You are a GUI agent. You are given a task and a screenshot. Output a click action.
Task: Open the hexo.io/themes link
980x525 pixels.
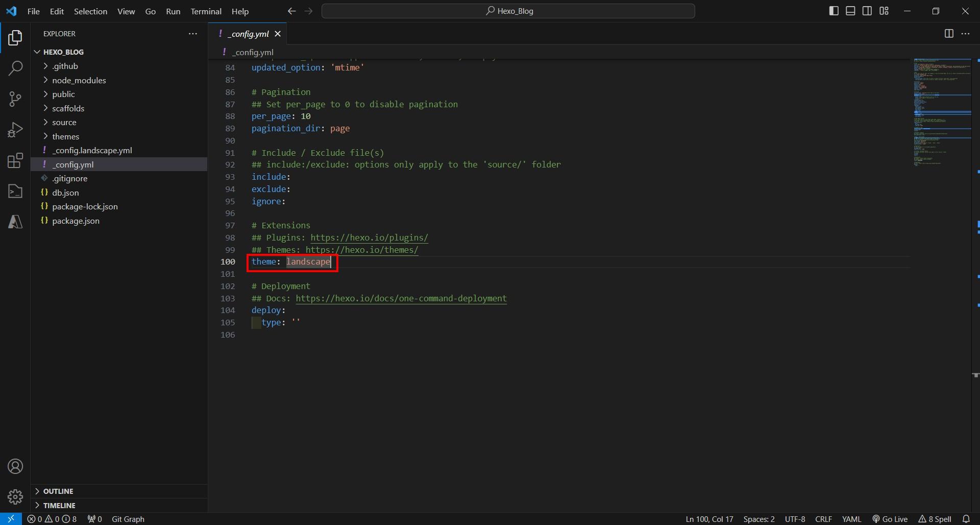[362, 250]
